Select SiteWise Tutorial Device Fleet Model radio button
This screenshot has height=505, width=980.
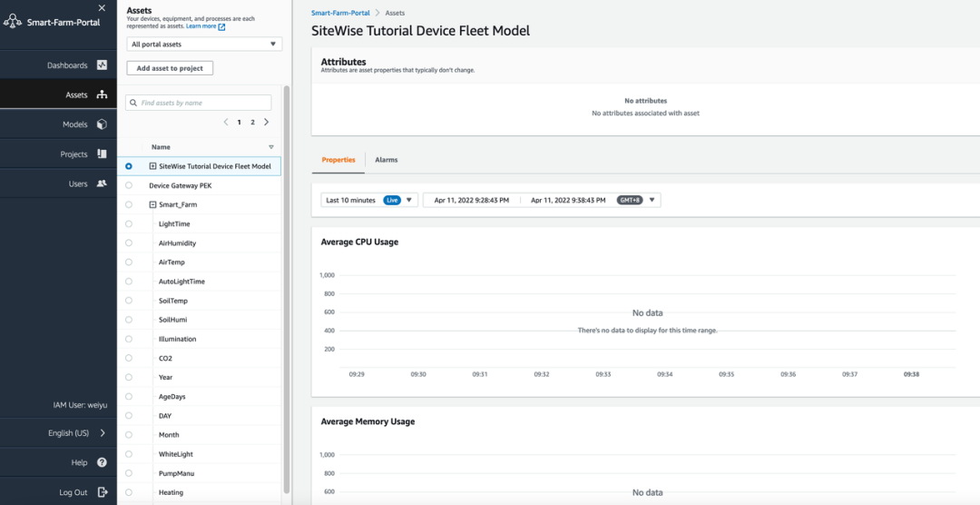[x=129, y=166]
